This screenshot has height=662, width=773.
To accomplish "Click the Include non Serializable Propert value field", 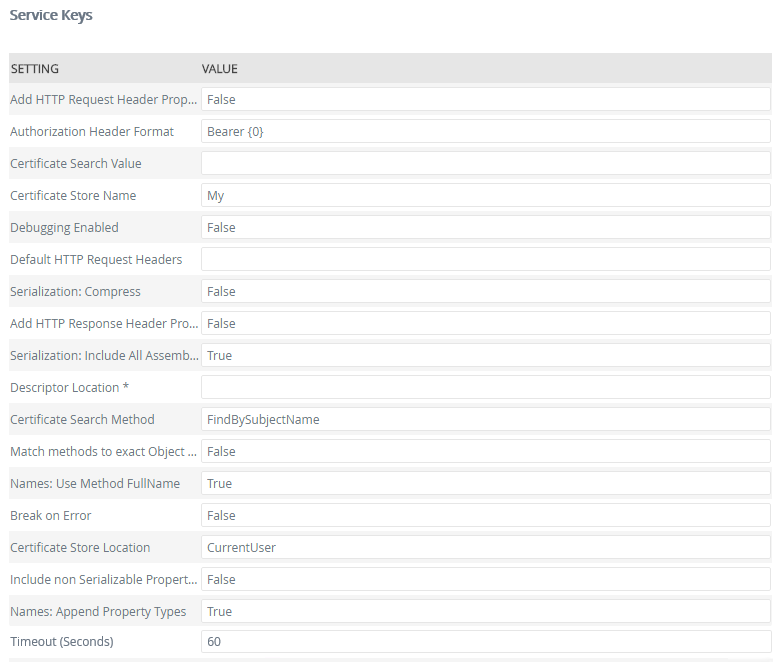I will click(x=486, y=580).
